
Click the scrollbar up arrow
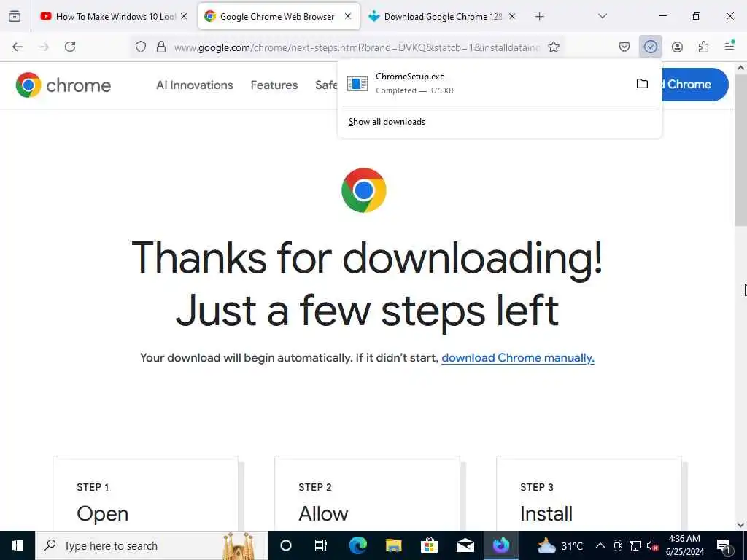740,68
